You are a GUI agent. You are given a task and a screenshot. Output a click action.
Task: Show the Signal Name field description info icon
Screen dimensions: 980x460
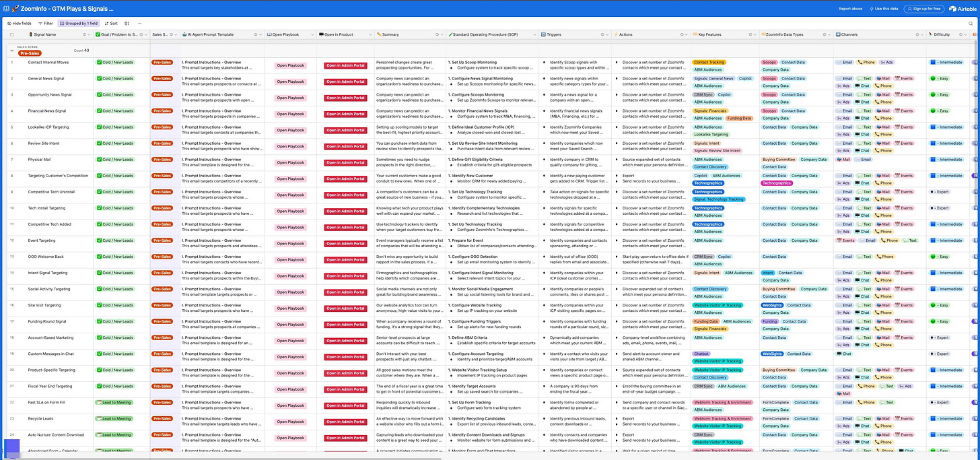coord(84,34)
